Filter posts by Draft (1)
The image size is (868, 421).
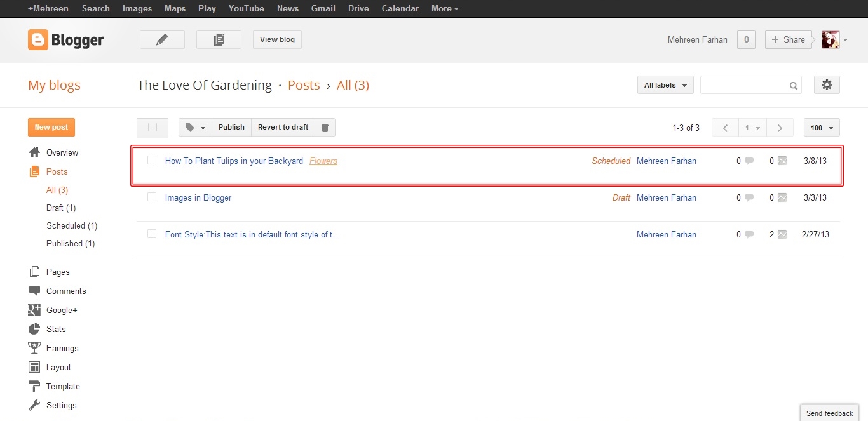tap(61, 208)
